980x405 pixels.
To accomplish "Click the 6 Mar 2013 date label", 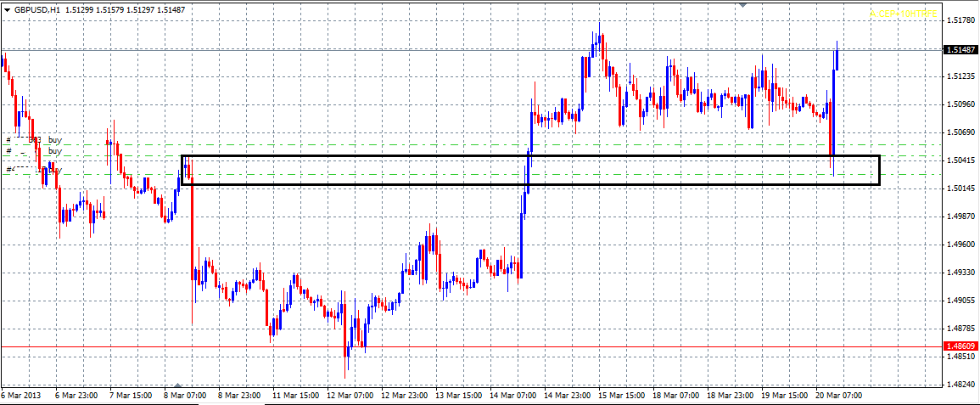I will tap(20, 396).
